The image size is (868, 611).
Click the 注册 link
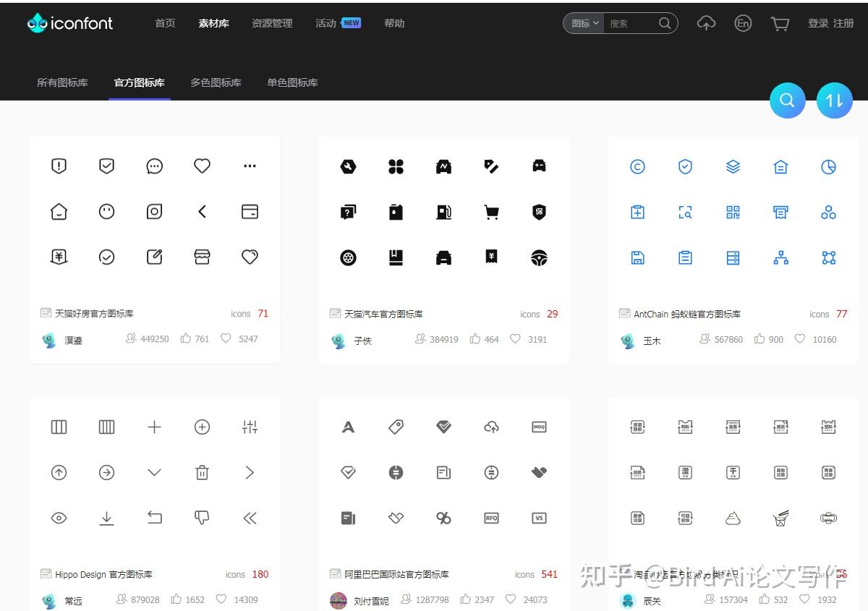click(843, 23)
